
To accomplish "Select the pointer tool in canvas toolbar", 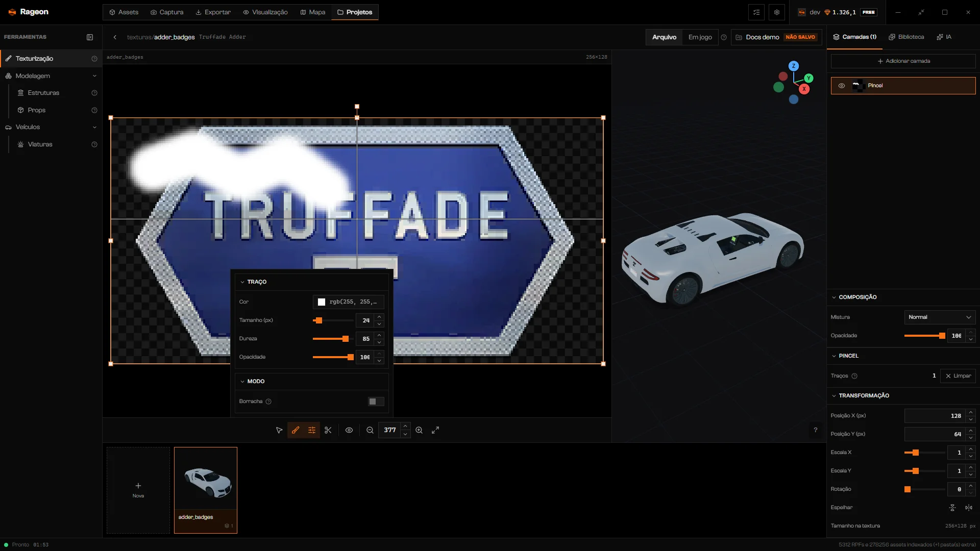I will tap(279, 430).
